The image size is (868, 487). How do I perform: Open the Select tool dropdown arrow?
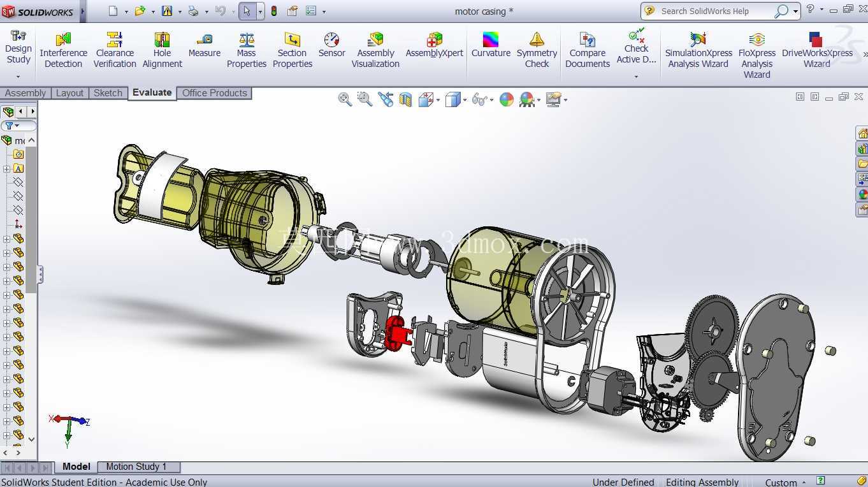(260, 11)
